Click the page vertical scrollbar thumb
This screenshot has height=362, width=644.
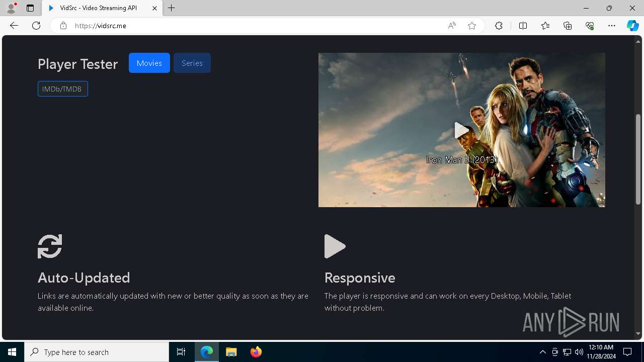pos(638,159)
